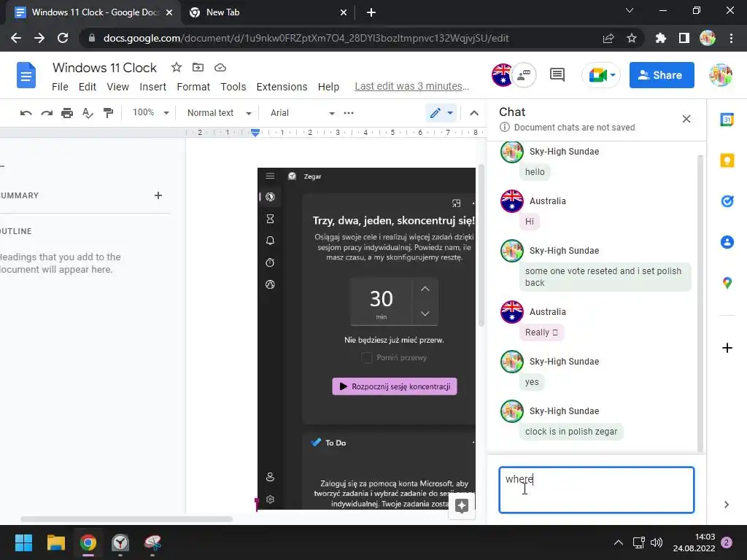This screenshot has width=747, height=560.
Task: Open the move-to-folder icon
Action: coord(198,67)
